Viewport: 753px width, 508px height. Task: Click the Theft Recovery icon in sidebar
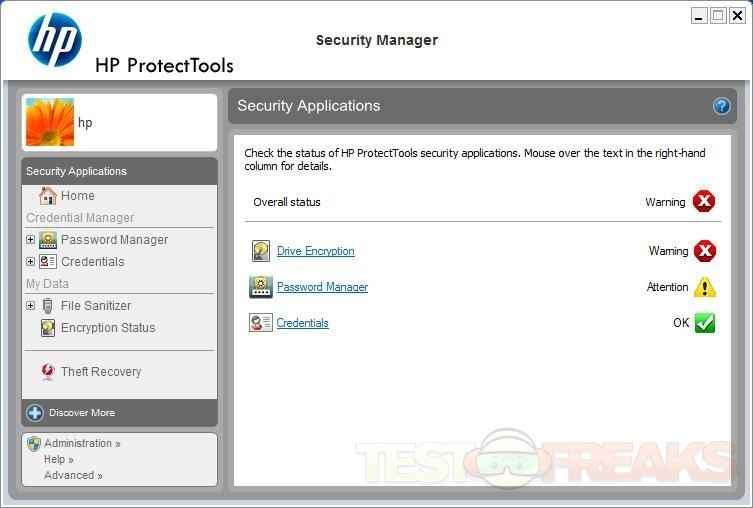point(48,372)
